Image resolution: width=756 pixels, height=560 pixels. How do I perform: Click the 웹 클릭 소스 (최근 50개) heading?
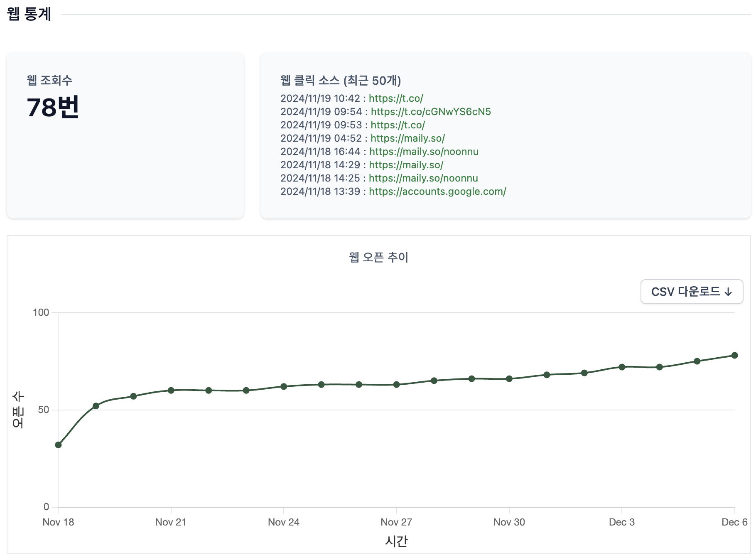[341, 80]
